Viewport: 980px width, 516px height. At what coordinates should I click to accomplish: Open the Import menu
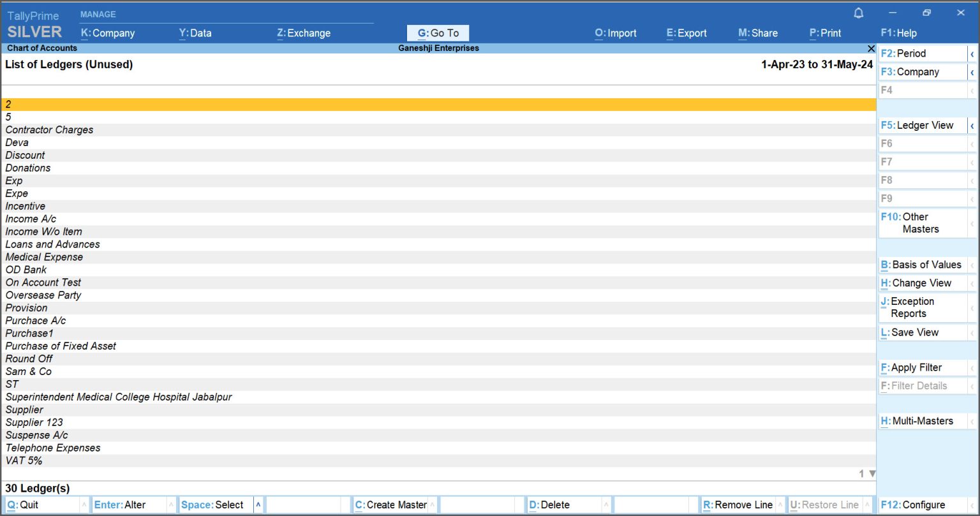point(615,33)
